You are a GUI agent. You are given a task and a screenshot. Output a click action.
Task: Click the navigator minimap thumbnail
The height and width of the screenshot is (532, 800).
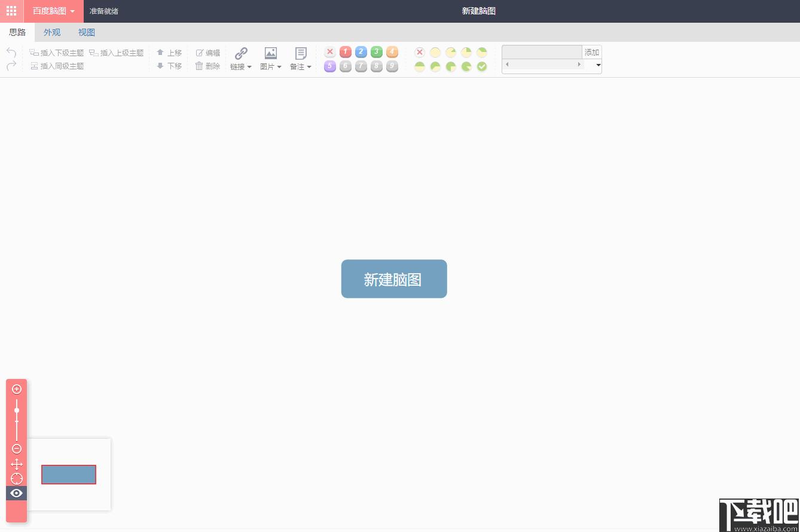(69, 475)
